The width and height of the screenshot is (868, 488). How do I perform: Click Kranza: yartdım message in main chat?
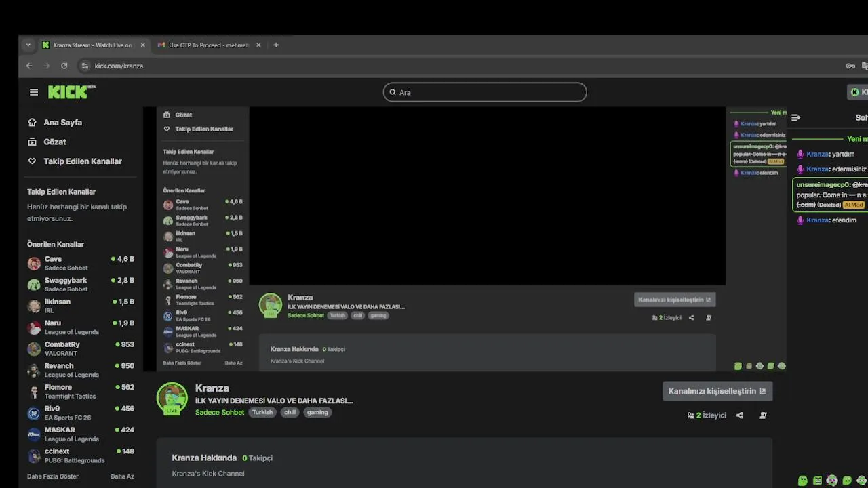tap(826, 154)
